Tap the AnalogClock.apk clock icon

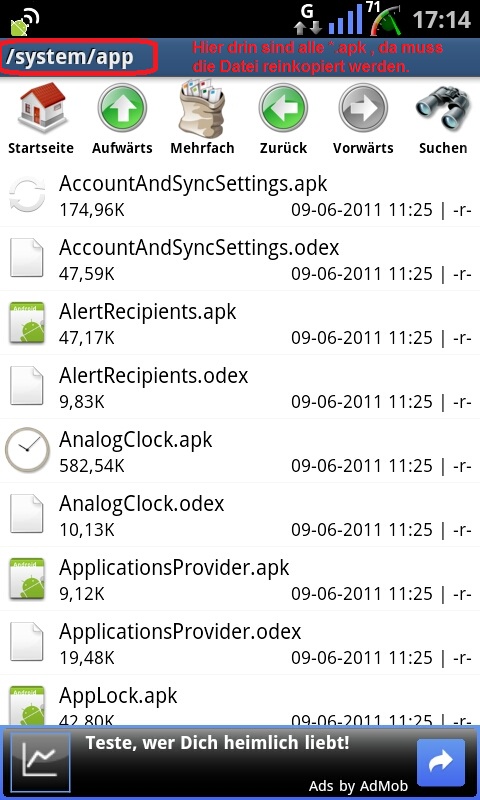(27, 449)
